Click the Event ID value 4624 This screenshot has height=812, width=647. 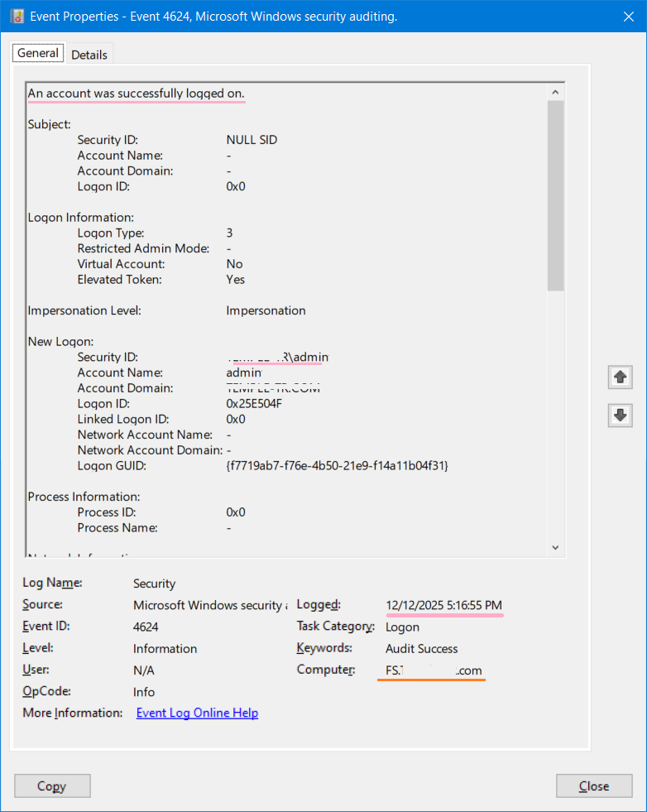pos(146,627)
